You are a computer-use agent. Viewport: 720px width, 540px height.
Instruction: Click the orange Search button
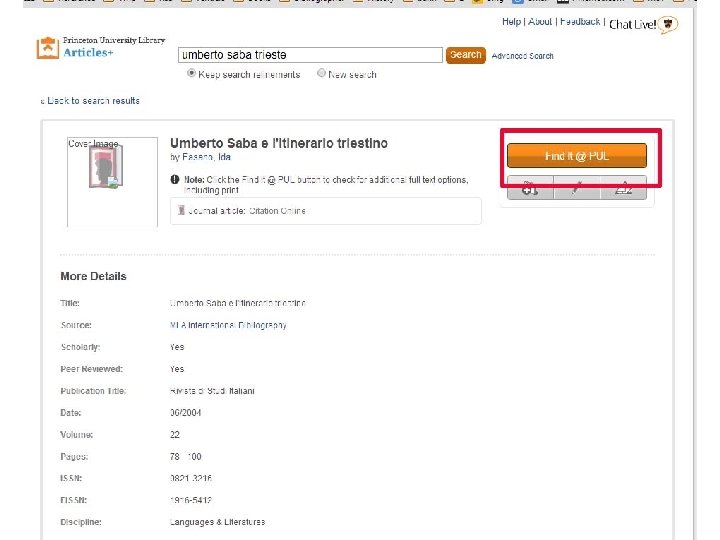466,55
